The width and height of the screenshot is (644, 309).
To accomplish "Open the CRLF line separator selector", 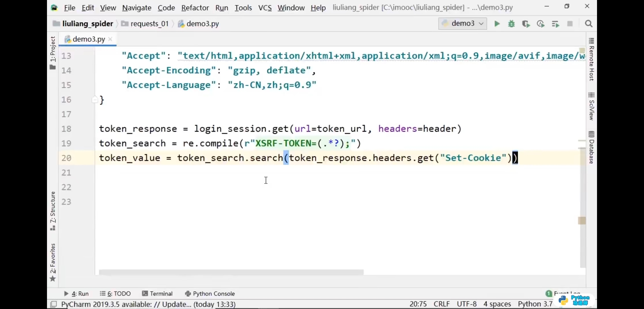I will (x=441, y=304).
